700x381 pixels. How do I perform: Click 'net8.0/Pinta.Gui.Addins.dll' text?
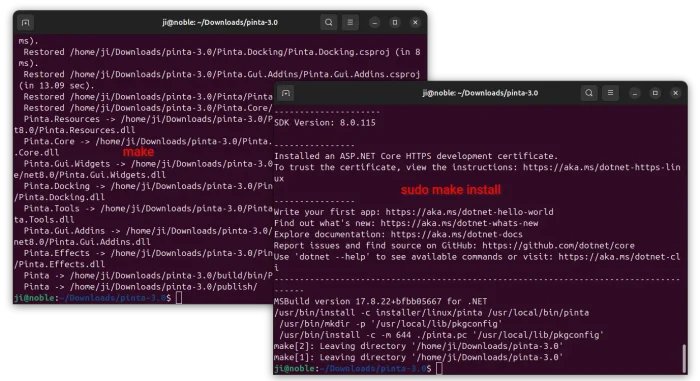coord(82,242)
